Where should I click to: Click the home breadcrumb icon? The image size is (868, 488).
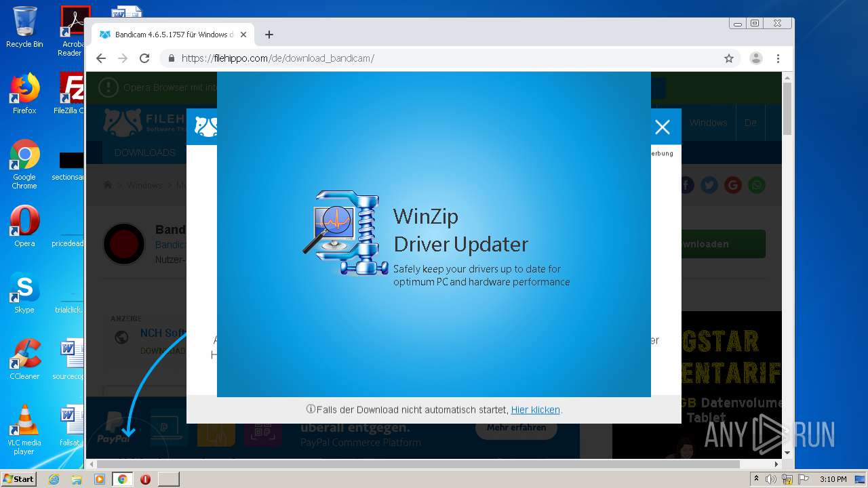(x=108, y=185)
